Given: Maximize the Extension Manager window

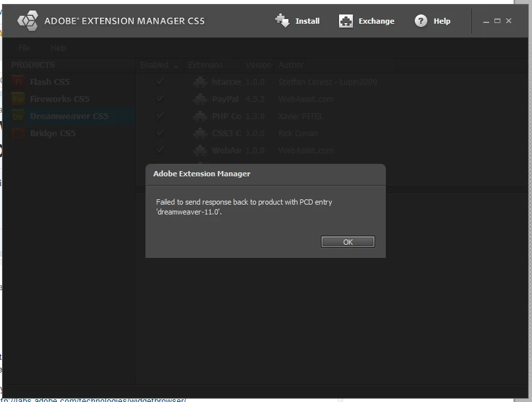Looking at the screenshot, I should click(x=497, y=21).
